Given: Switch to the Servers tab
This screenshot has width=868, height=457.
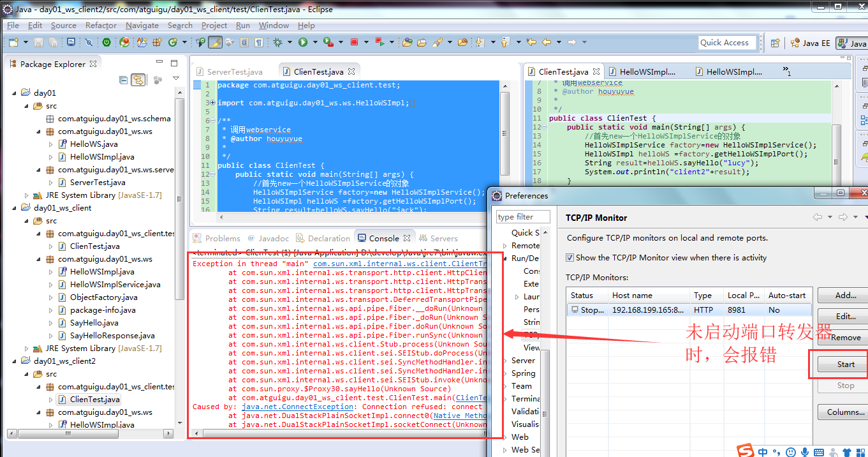Looking at the screenshot, I should (x=438, y=238).
